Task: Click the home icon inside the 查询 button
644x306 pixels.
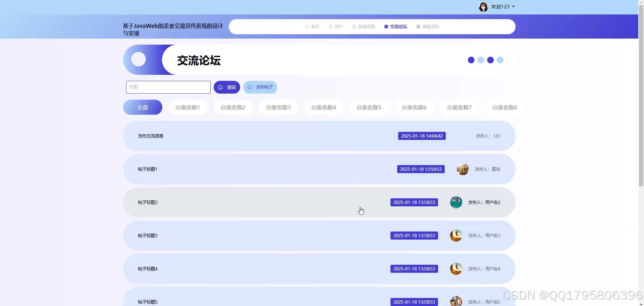Action: click(x=221, y=87)
